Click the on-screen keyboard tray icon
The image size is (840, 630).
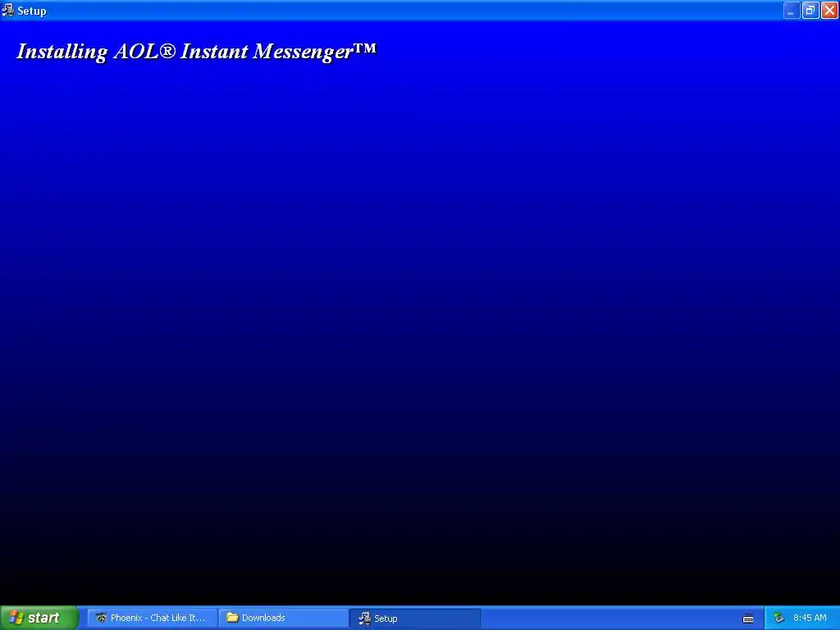(748, 619)
